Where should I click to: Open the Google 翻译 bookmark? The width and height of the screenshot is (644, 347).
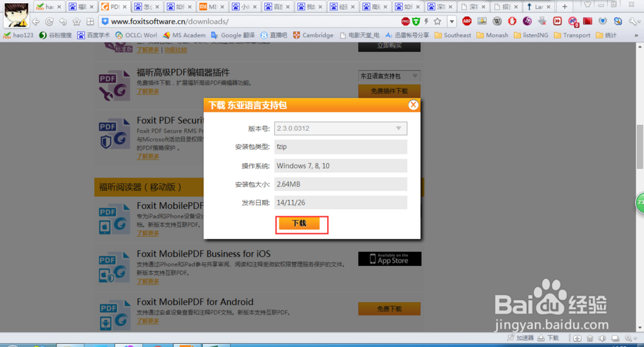pyautogui.click(x=233, y=35)
